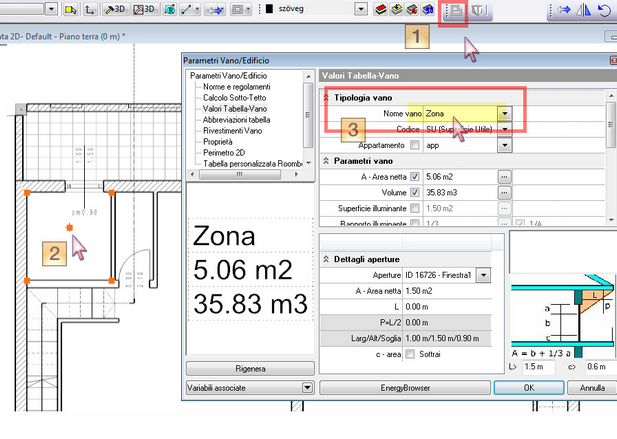Viewport: 617px width, 439px height.
Task: Select Valori Tabella-Vano in tree
Action: point(235,109)
